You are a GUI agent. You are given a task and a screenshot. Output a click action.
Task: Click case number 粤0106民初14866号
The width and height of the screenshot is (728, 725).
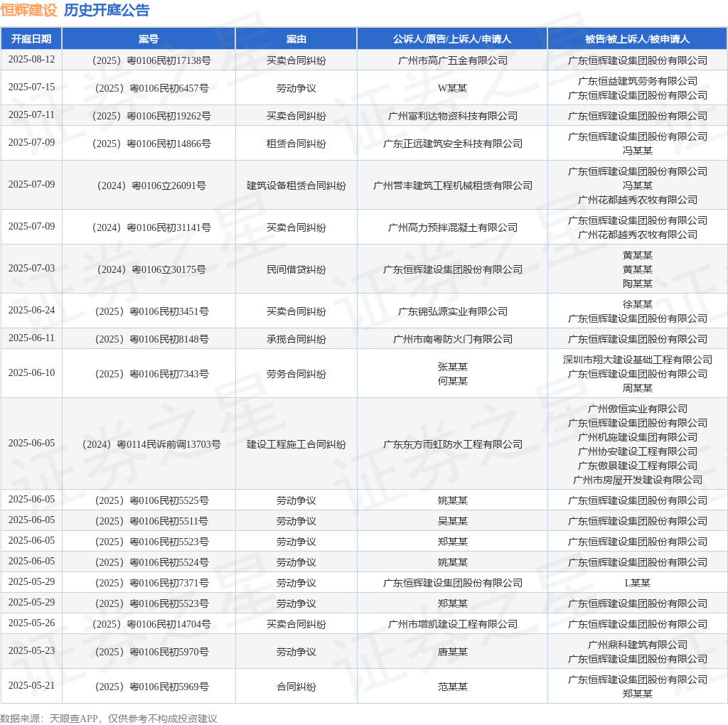point(151,144)
